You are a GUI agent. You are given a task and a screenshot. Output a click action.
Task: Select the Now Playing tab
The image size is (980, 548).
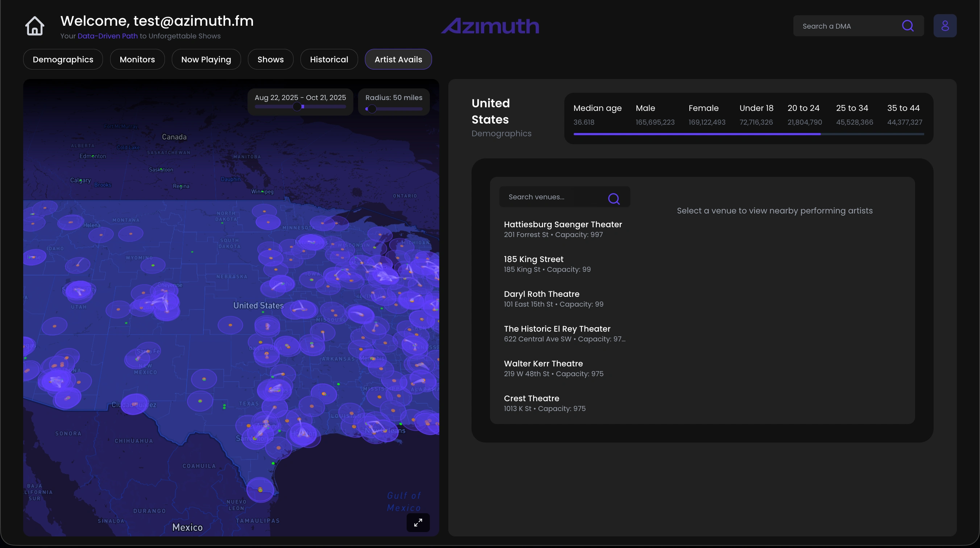point(206,59)
